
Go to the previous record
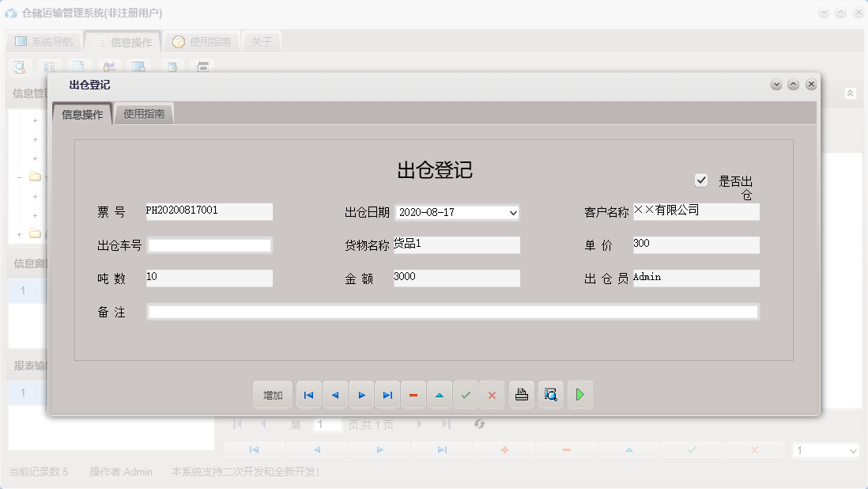[x=335, y=395]
